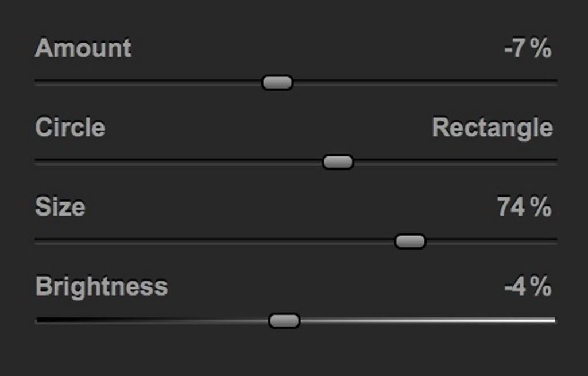Click the Rectangle label

coord(492,128)
